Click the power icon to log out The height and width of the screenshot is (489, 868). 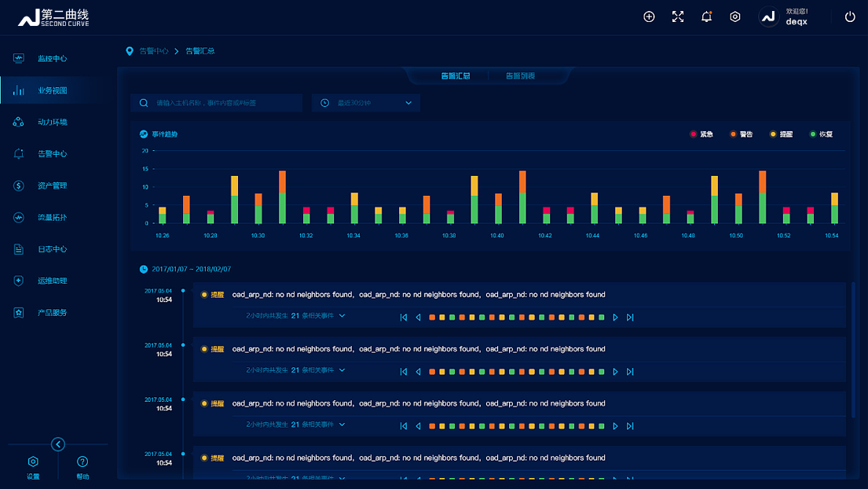point(850,17)
